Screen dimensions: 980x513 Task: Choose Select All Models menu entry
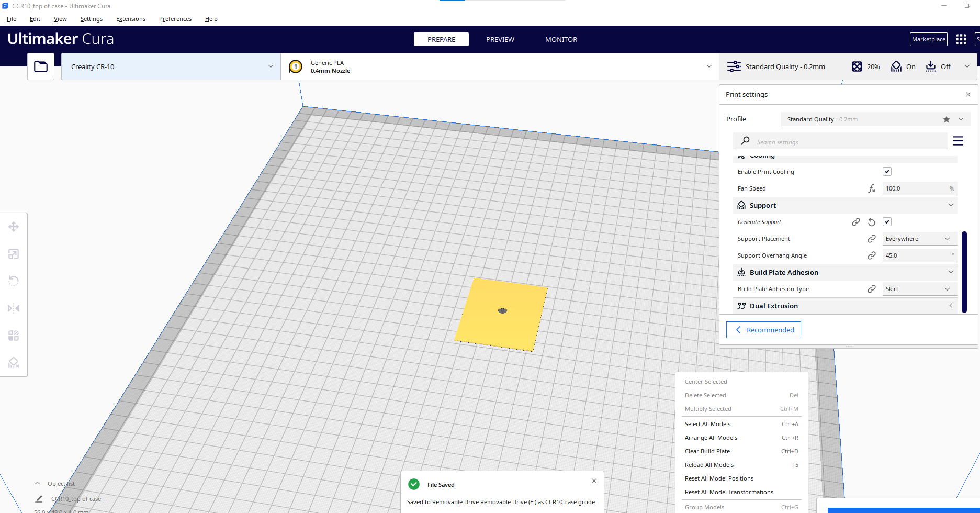[x=741, y=424]
